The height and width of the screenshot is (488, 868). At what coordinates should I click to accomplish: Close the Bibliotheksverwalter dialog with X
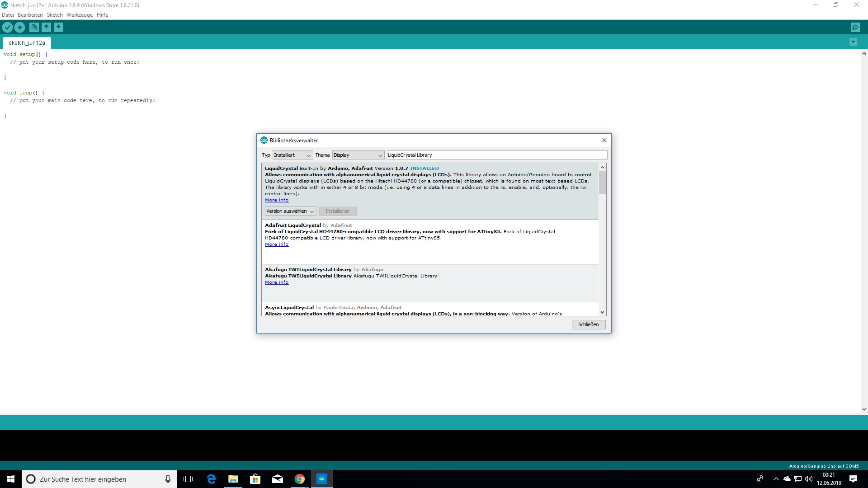coord(604,140)
